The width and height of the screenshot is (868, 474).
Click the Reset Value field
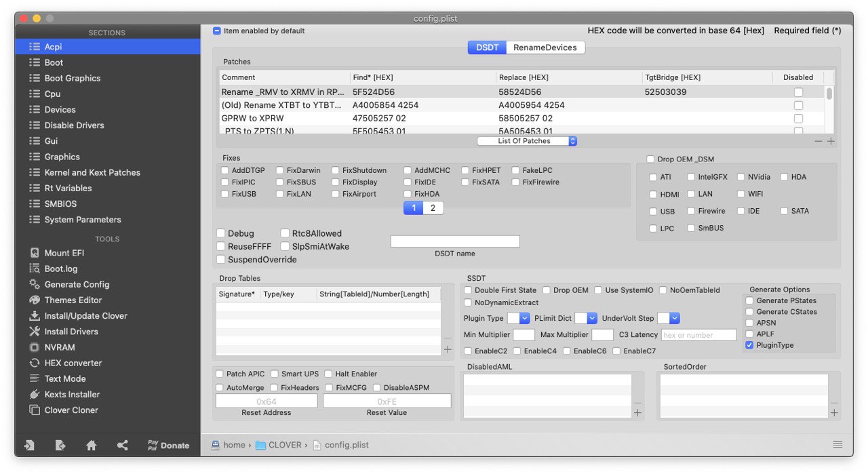[387, 401]
